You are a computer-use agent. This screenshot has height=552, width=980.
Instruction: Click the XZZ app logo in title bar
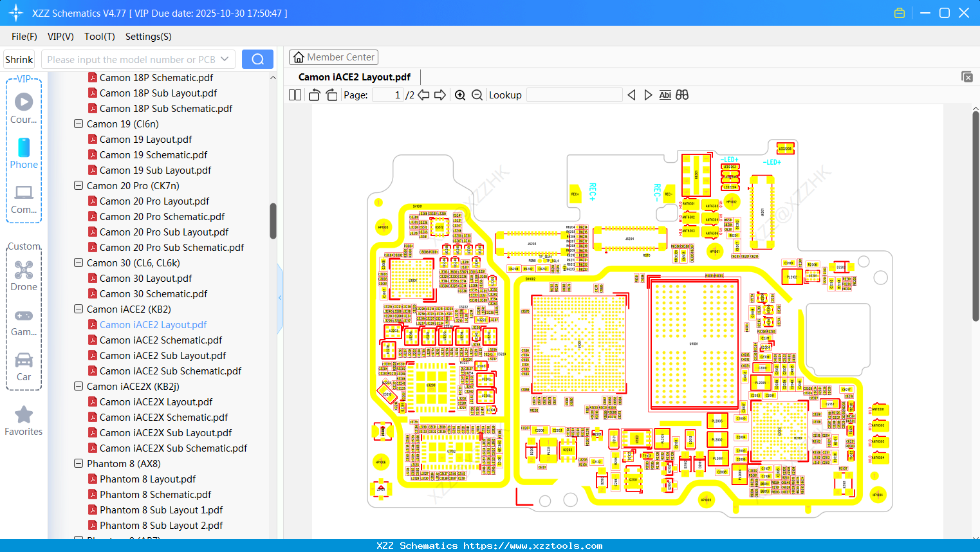click(x=16, y=13)
